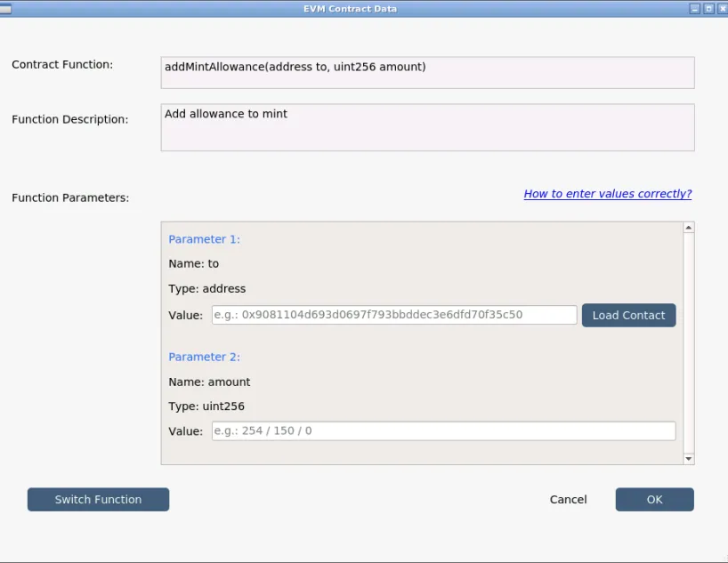Open the 'How to enter values correctly?' link

608,194
